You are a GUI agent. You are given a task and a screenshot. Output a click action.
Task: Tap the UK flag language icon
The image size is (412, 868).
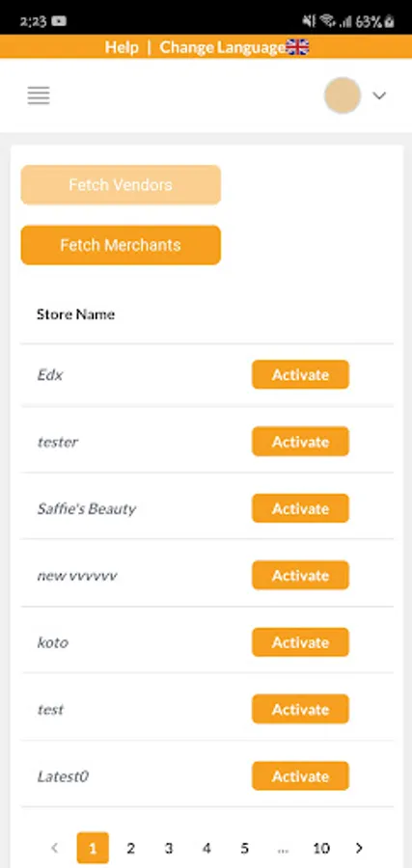pos(297,47)
